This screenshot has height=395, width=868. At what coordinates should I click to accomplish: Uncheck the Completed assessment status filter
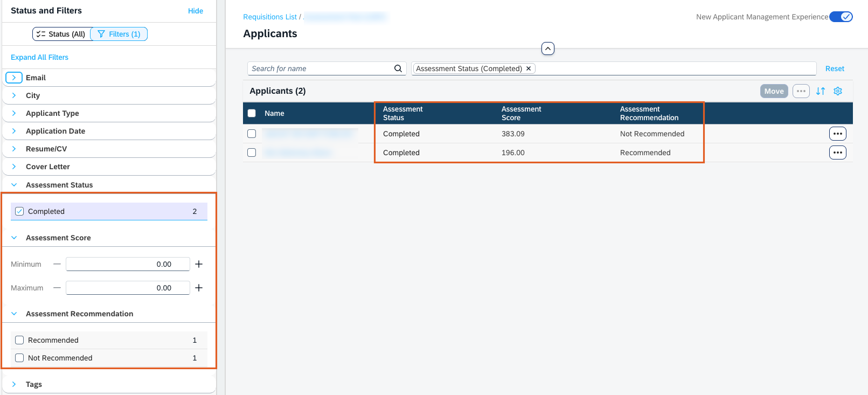[19, 211]
